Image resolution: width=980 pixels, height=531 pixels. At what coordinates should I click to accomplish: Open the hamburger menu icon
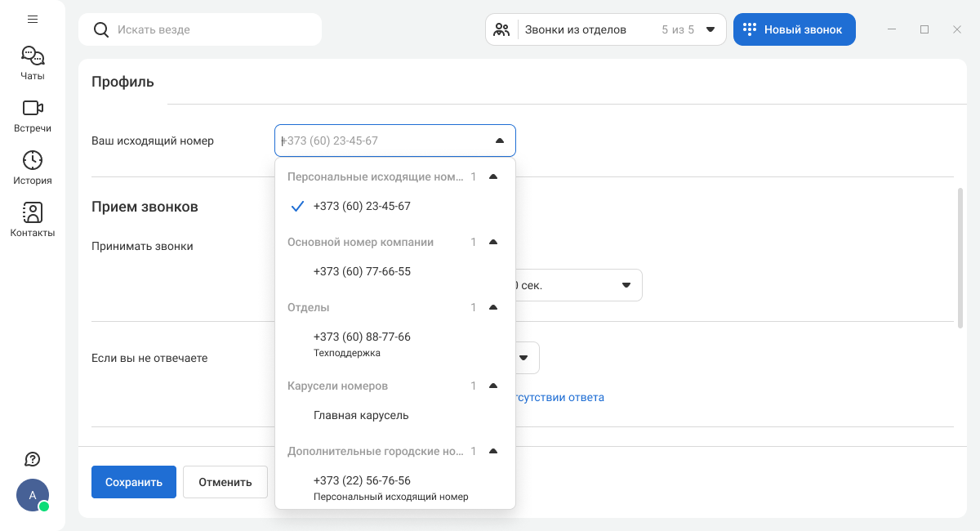(33, 19)
